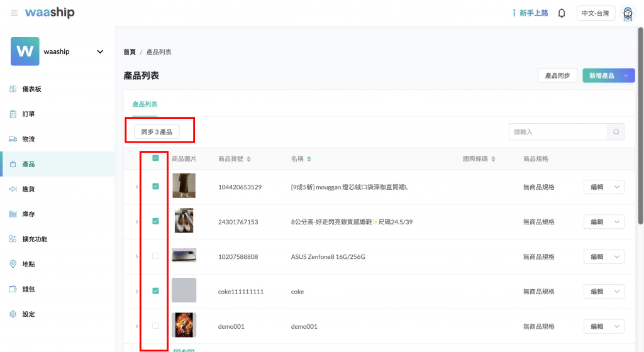Click the 同步 3 產品 button
This screenshot has height=352, width=644.
pos(157,132)
